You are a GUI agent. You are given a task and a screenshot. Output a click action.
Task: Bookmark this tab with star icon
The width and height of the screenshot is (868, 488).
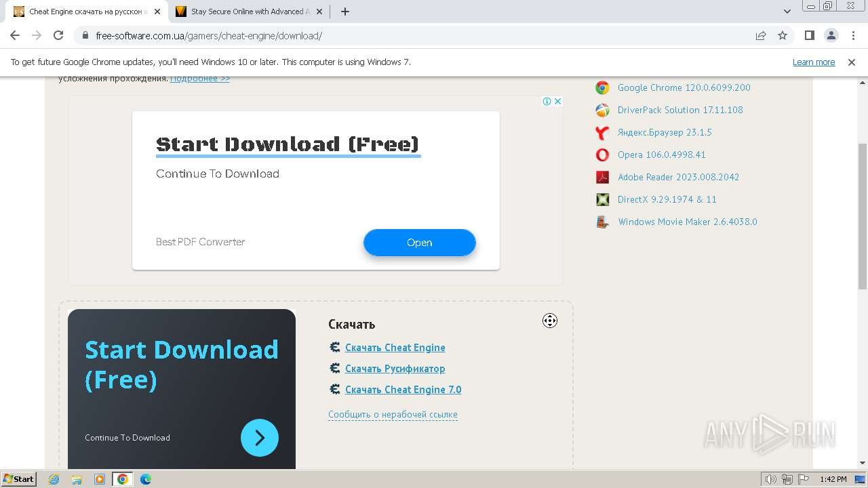pos(783,35)
